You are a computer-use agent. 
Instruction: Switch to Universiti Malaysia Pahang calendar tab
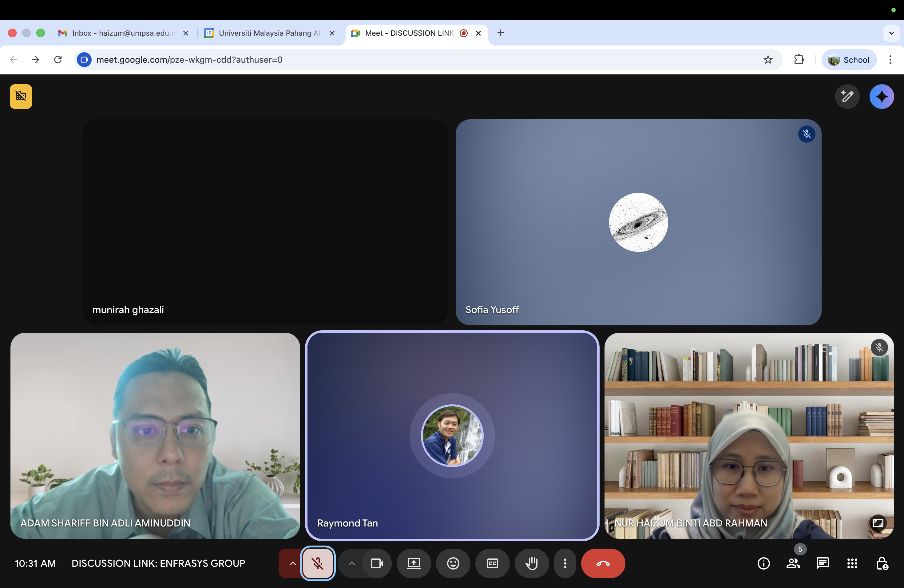tap(268, 33)
